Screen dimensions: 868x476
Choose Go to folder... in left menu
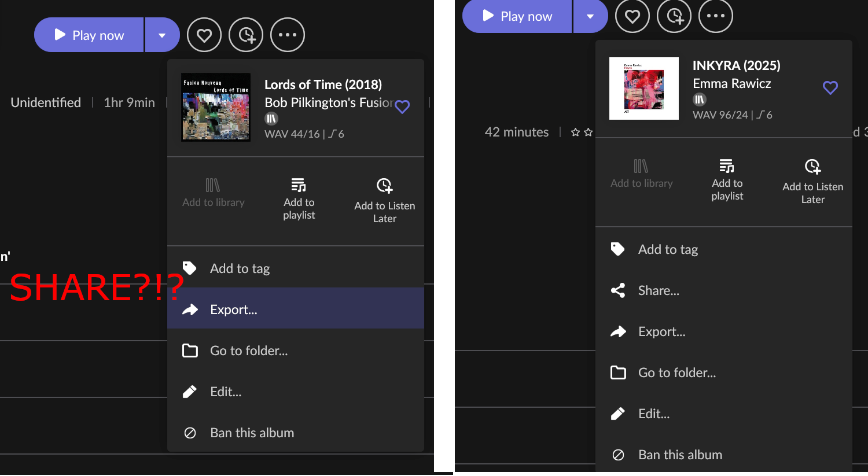[x=248, y=350]
